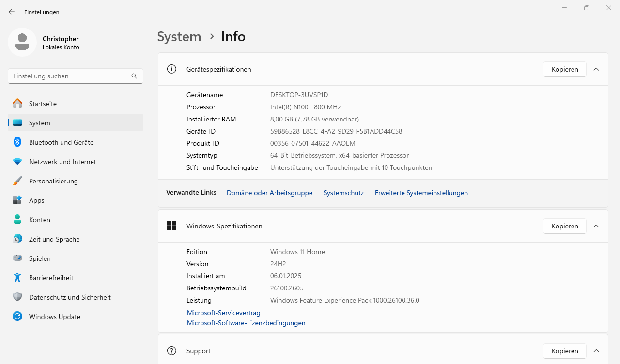The height and width of the screenshot is (364, 620).
Task: Click the Lokales Konto label
Action: [61, 47]
